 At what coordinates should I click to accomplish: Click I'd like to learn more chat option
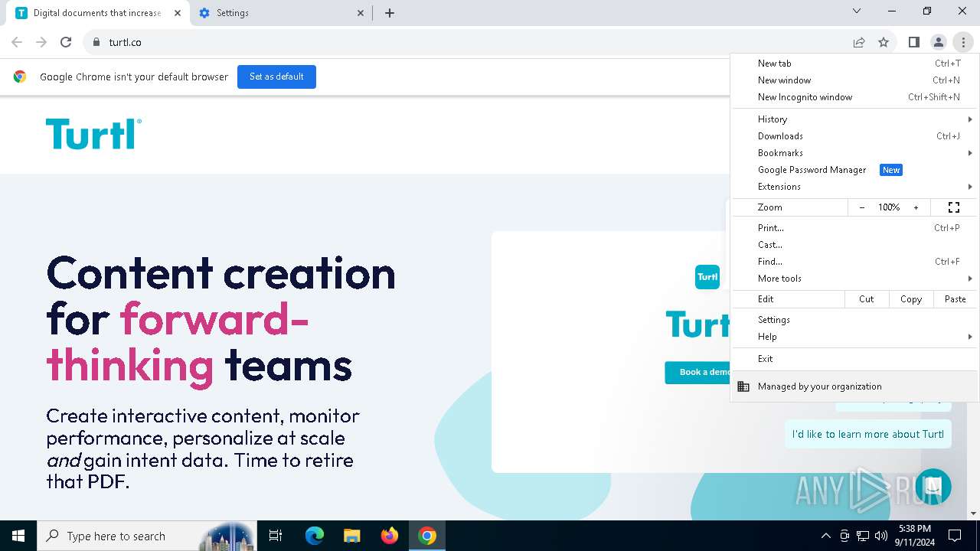click(x=867, y=434)
